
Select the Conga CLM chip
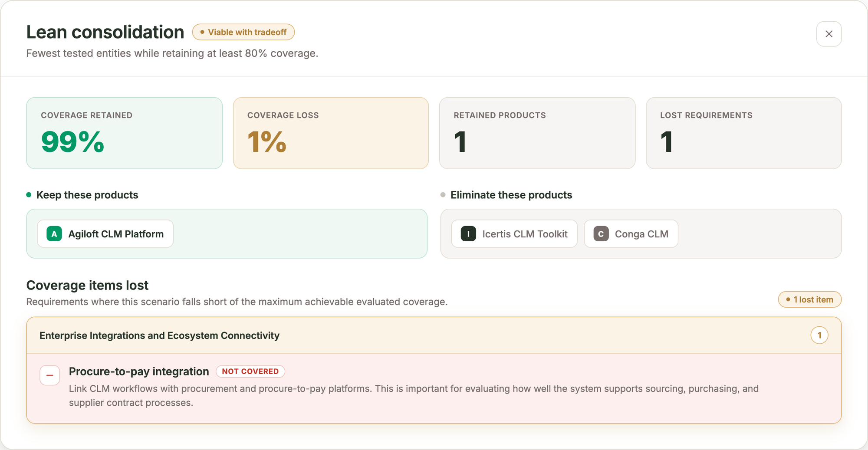click(631, 234)
